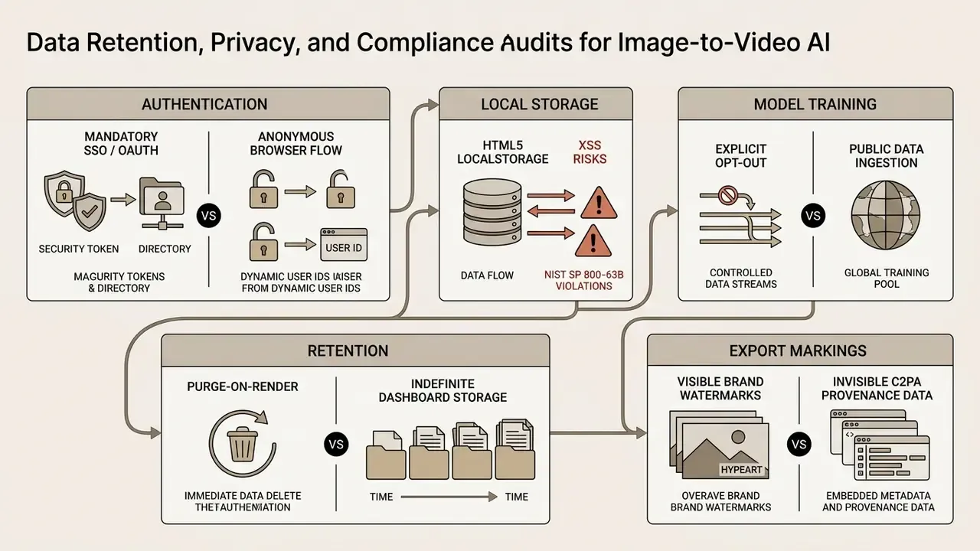This screenshot has height=551, width=980.
Task: Click the EXPORT MARKINGS panel header
Action: click(800, 350)
